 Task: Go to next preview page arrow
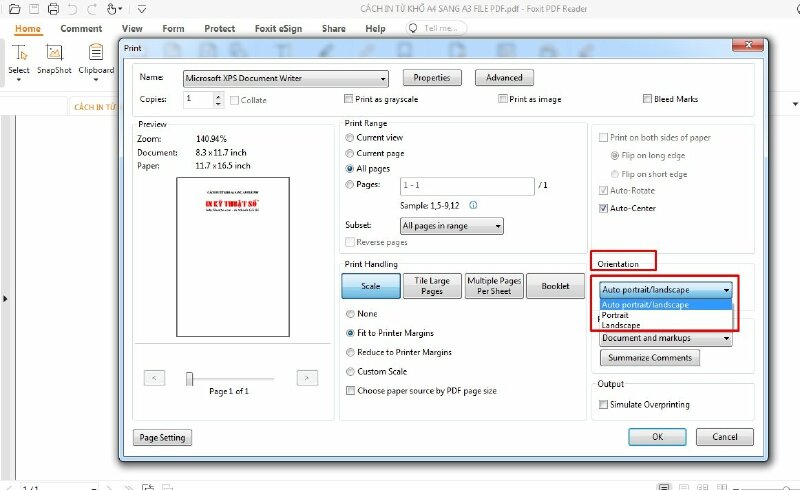click(307, 378)
